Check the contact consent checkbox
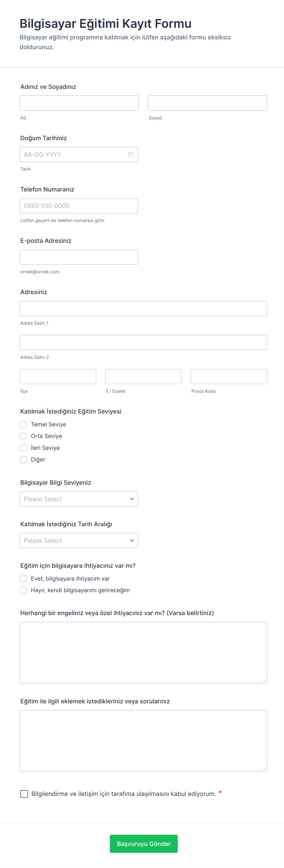Screen dimensions: 284x868 (x=24, y=793)
